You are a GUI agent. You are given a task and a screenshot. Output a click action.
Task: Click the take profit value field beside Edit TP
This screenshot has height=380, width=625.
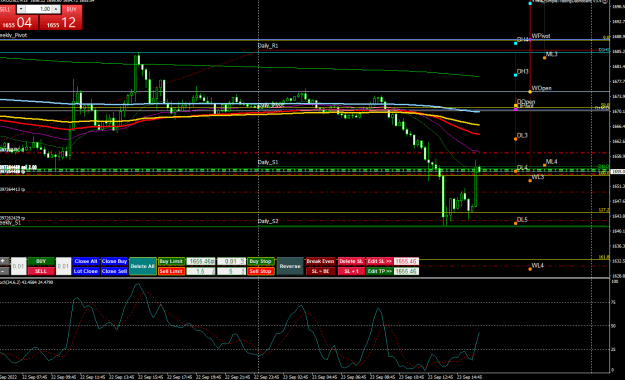406,271
